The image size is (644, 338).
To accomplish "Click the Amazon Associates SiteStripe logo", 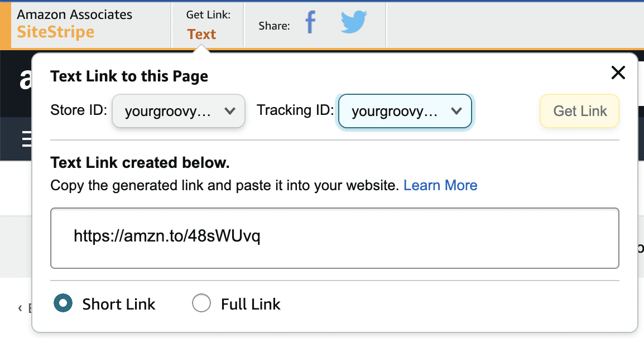I will [75, 24].
